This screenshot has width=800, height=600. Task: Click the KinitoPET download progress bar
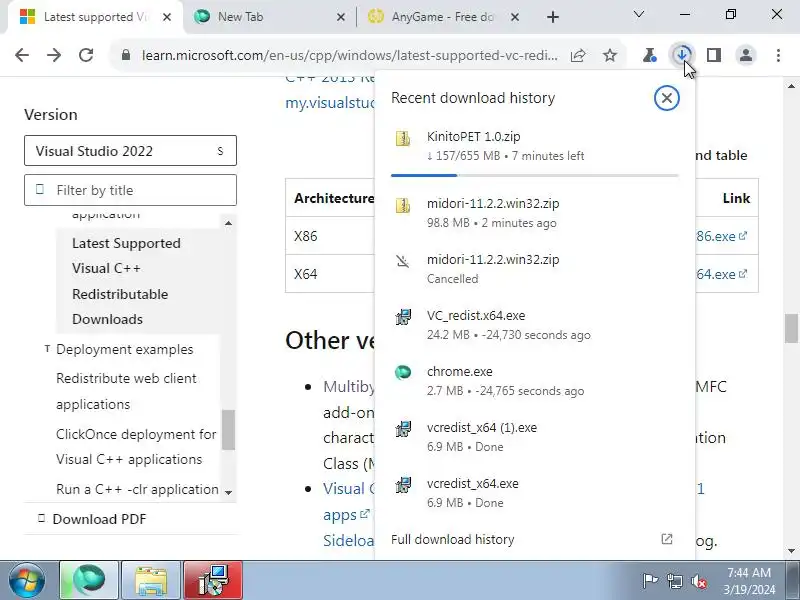click(x=535, y=175)
